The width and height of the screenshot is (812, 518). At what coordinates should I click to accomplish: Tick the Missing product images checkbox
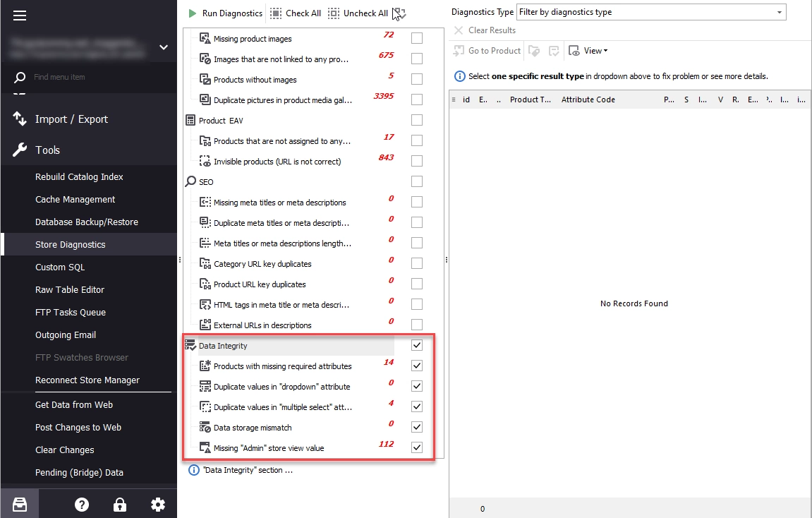click(417, 38)
